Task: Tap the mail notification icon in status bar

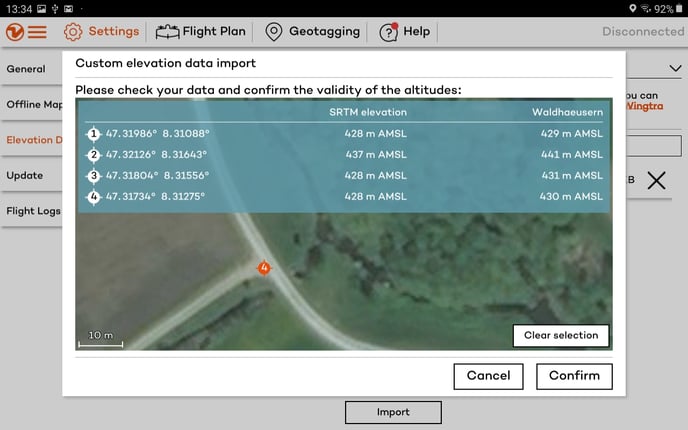Action: coord(68,9)
